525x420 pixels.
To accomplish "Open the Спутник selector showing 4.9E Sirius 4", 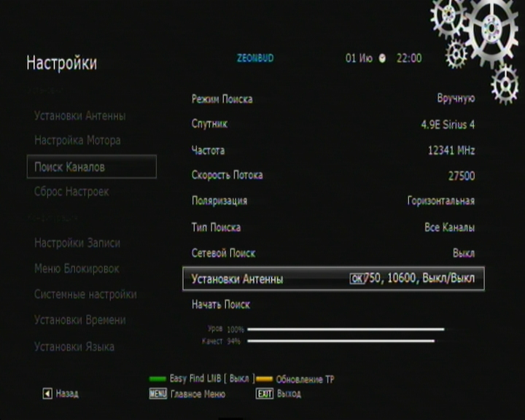I will tap(448, 125).
